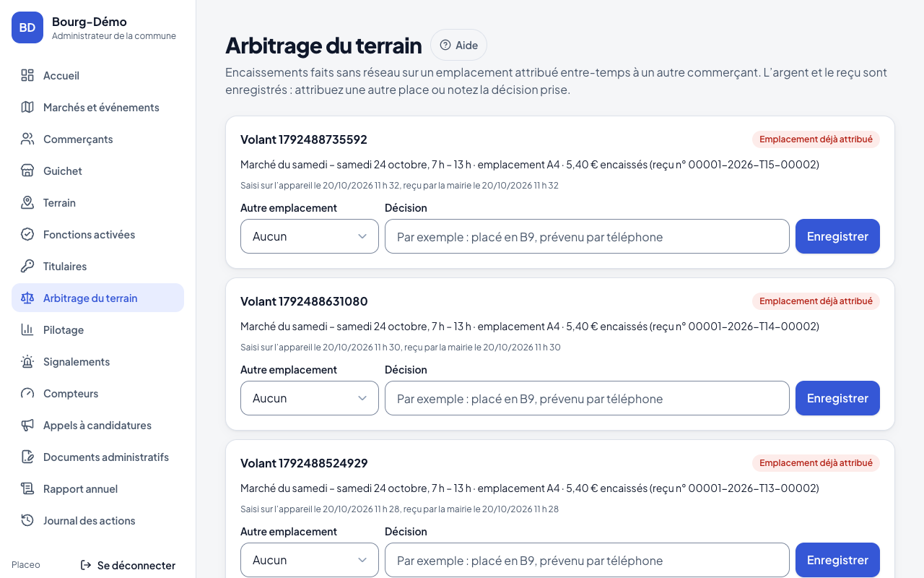Click the scroll icon beside Rapport annuel

tap(27, 488)
